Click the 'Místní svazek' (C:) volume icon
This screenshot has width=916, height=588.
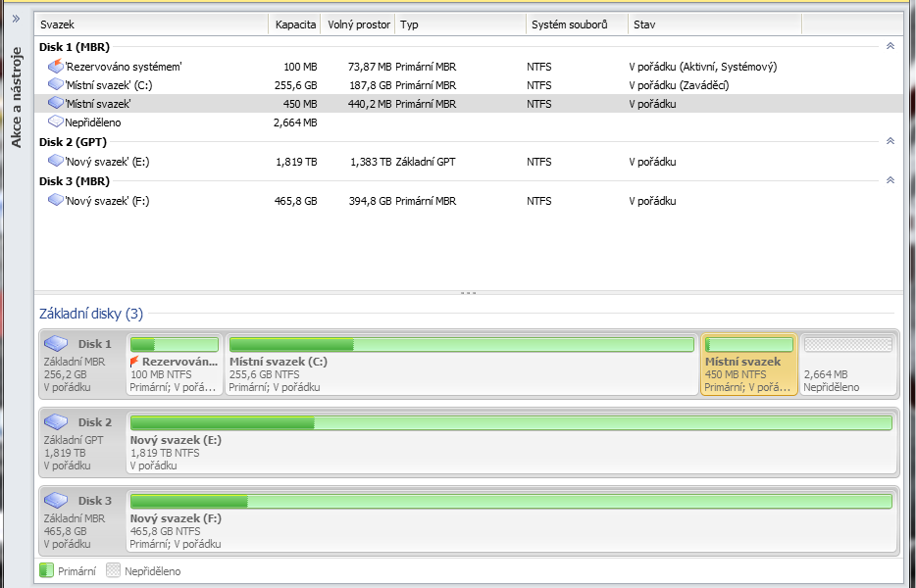pos(55,85)
